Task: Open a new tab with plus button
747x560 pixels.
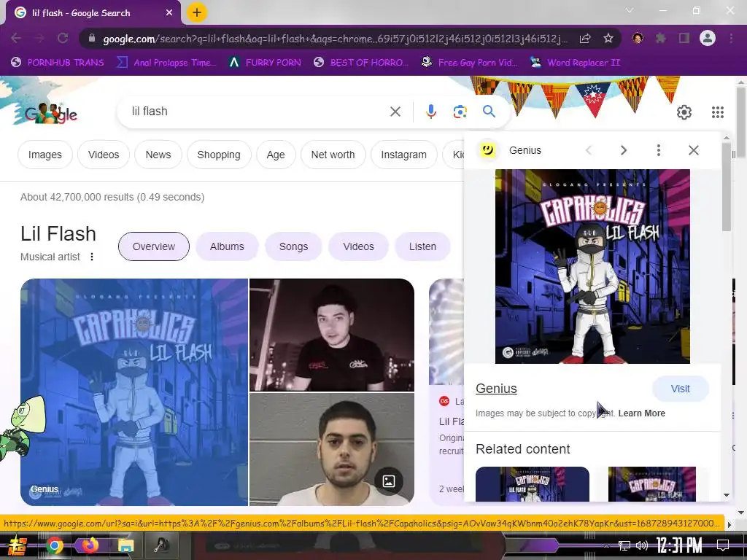Action: [x=197, y=12]
